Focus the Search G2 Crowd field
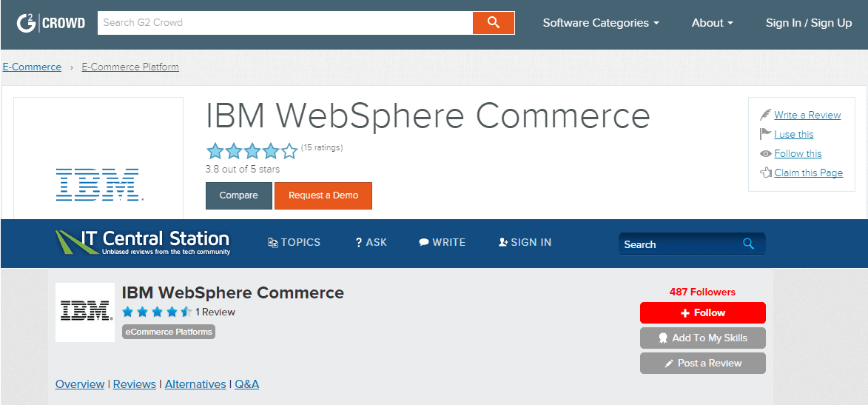This screenshot has height=405, width=868. tap(285, 23)
